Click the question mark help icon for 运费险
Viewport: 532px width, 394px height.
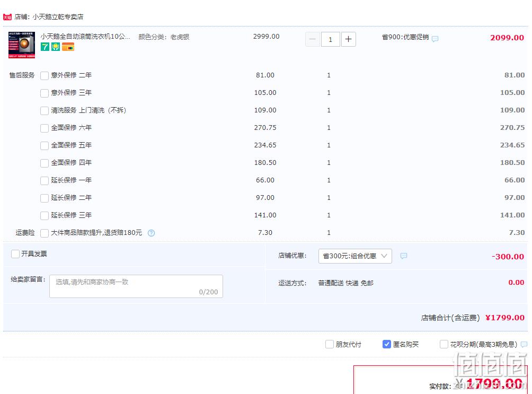coord(152,233)
